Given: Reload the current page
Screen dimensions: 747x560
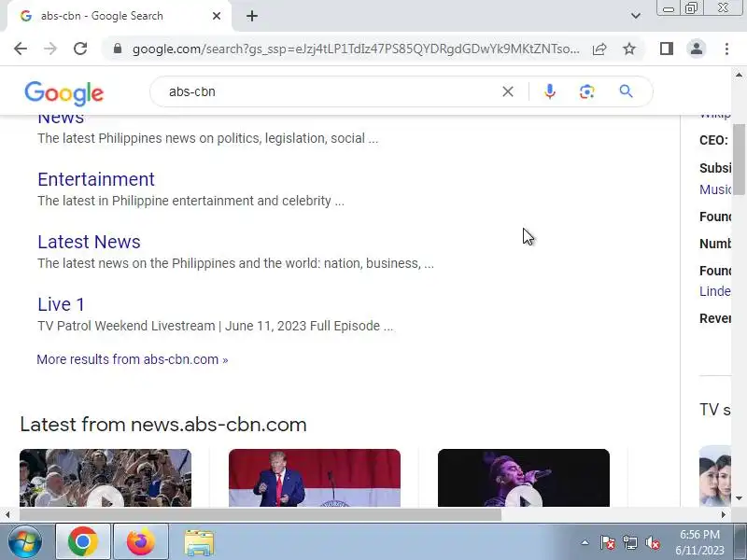Looking at the screenshot, I should (x=80, y=49).
